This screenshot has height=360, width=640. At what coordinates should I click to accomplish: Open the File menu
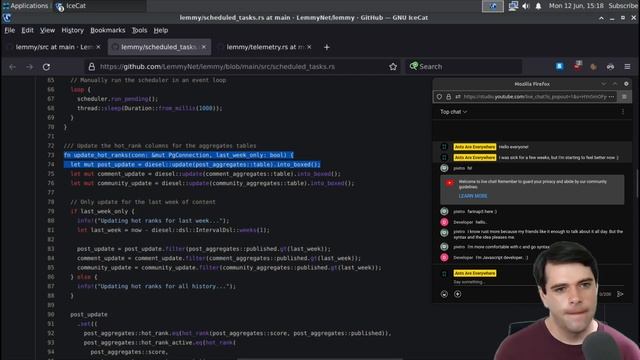pyautogui.click(x=9, y=30)
